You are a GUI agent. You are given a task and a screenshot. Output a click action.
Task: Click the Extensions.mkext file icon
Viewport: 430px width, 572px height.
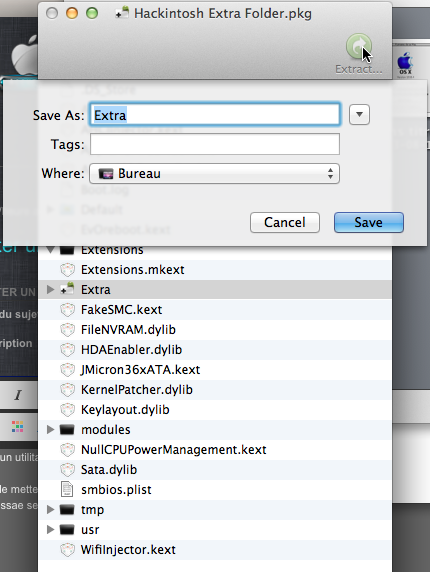tap(67, 270)
